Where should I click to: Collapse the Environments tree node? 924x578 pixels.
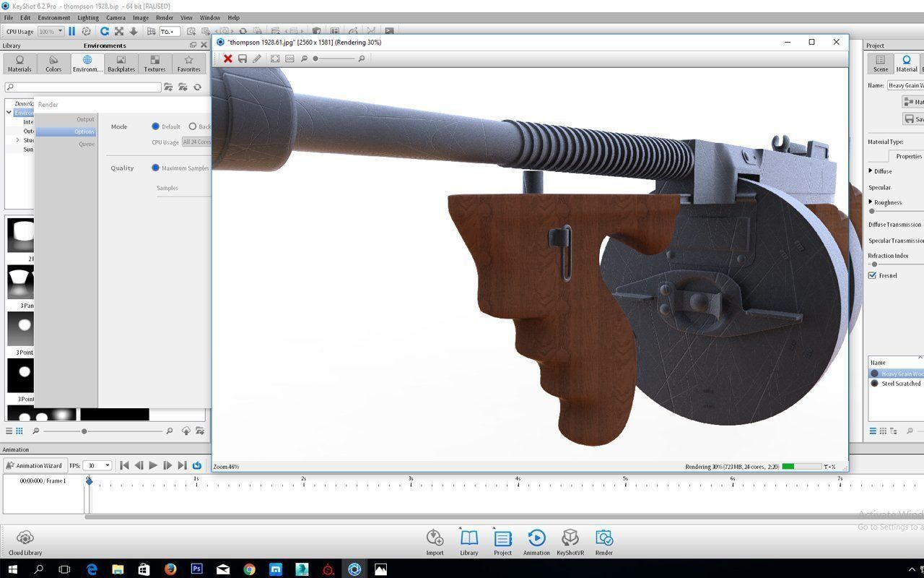[9, 113]
